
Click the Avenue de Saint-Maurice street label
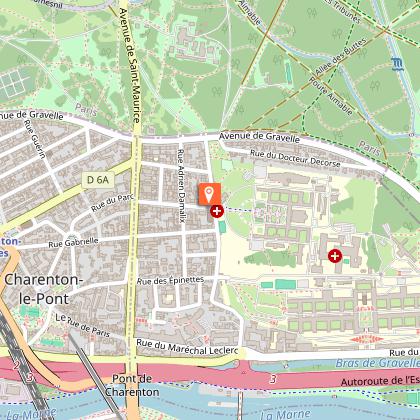(x=129, y=65)
